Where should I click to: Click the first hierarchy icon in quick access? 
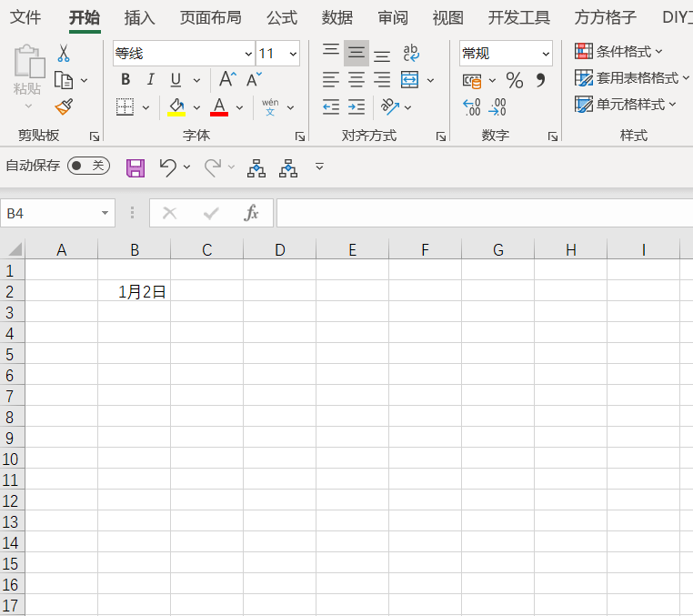pos(256,168)
